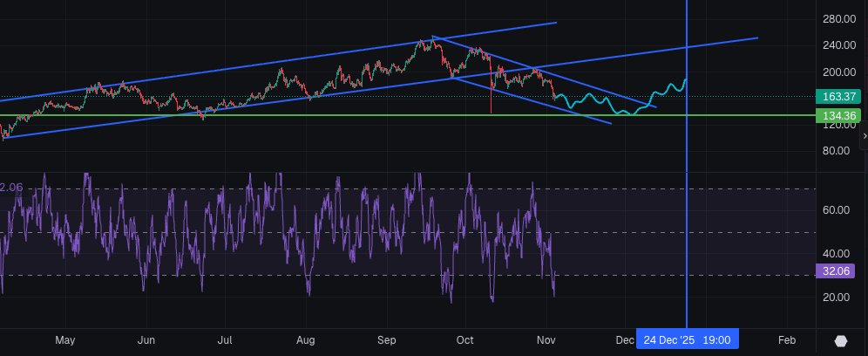868x356 pixels.
Task: Click the Oct label on time axis
Action: tap(465, 340)
